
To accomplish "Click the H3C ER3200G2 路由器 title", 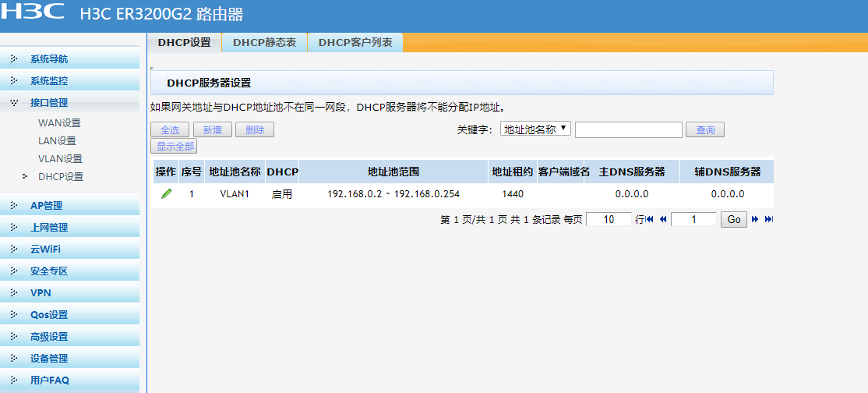I will 161,14.
